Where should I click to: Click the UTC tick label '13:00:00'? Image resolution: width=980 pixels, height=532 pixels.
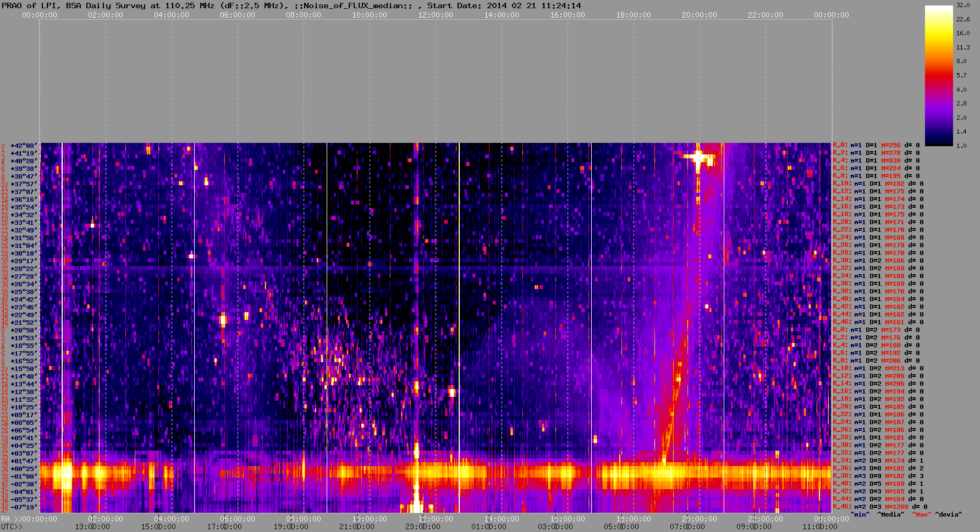click(x=92, y=527)
